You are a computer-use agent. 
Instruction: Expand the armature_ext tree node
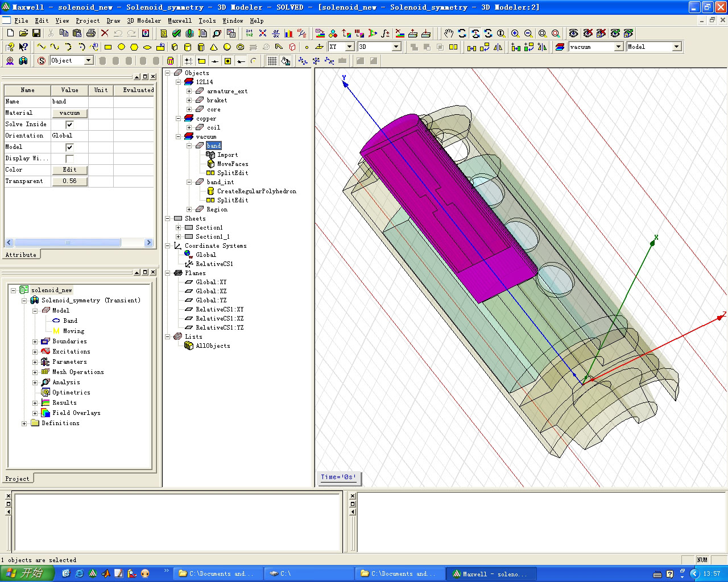189,91
